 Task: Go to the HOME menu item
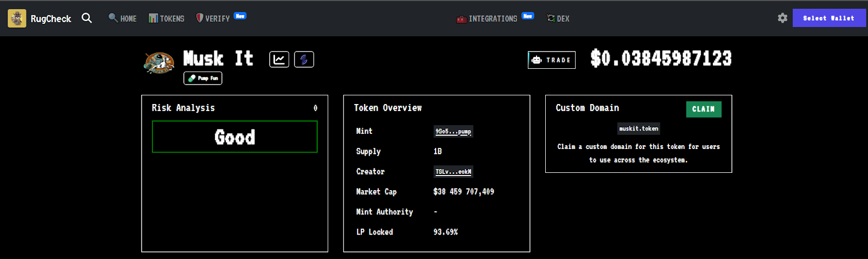click(123, 18)
